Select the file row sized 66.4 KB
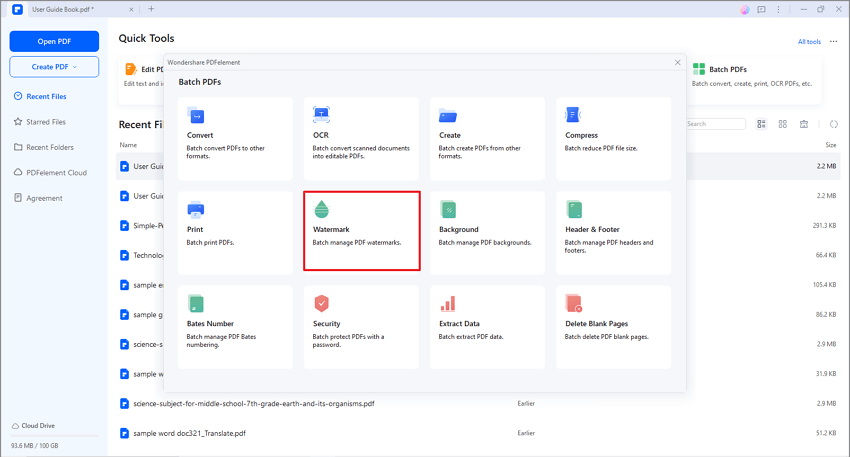This screenshot has height=457, width=850. pyautogui.click(x=478, y=255)
